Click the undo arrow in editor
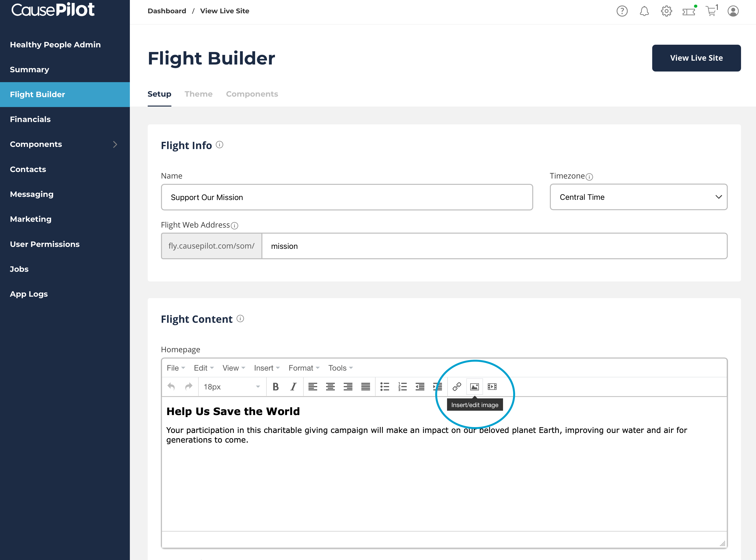 click(171, 387)
